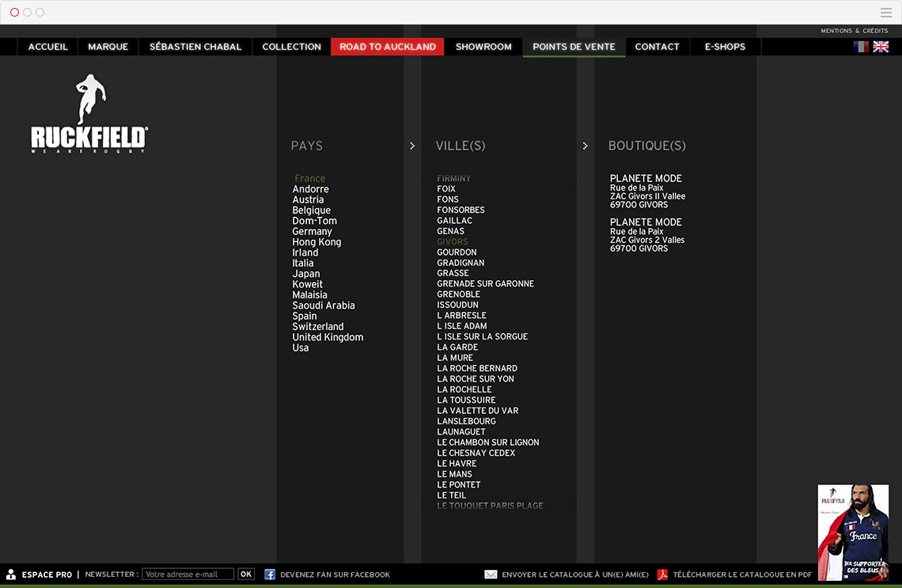
Task: Click Télécharger le catalogue en PDF
Action: pos(742,575)
